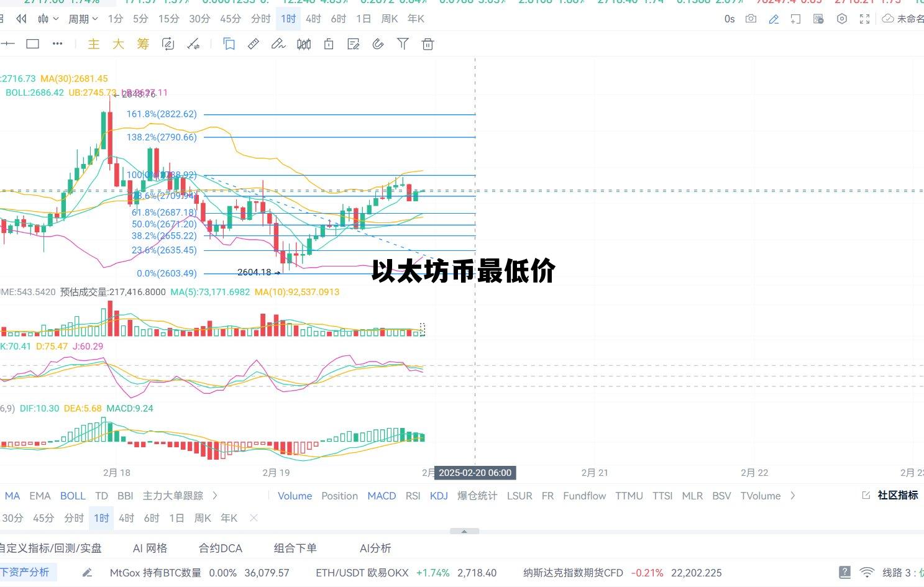Switch to the 4时 timeframe at top
Screen dimensions: 924x587
coord(313,19)
